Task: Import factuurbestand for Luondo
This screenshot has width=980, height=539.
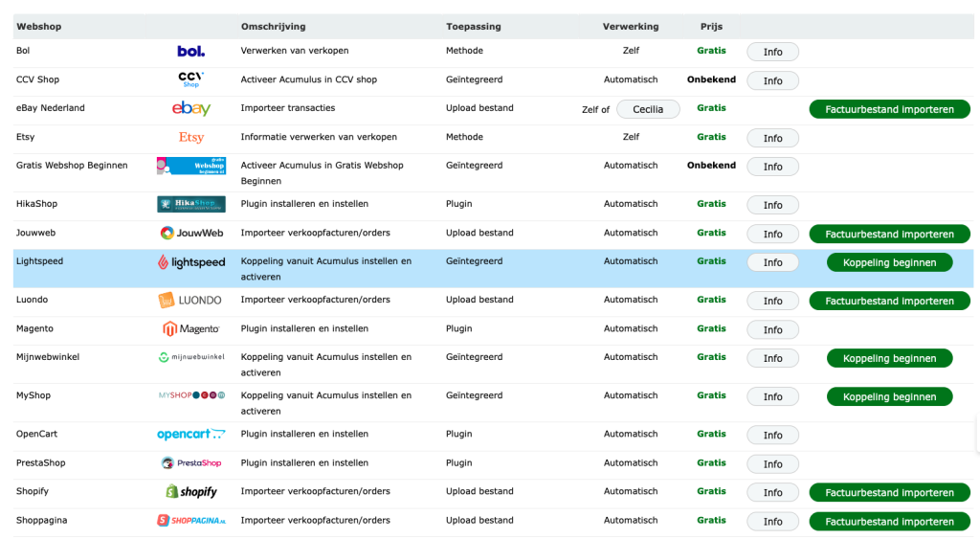Action: [x=889, y=301]
